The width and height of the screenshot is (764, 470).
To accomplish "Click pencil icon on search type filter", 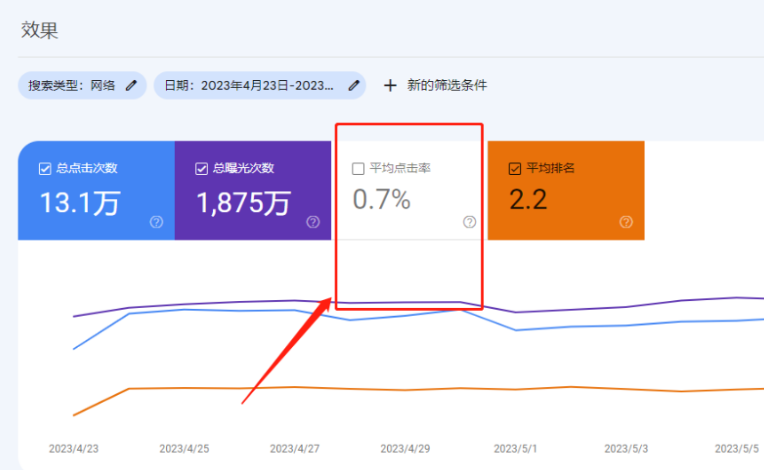I will (x=132, y=86).
